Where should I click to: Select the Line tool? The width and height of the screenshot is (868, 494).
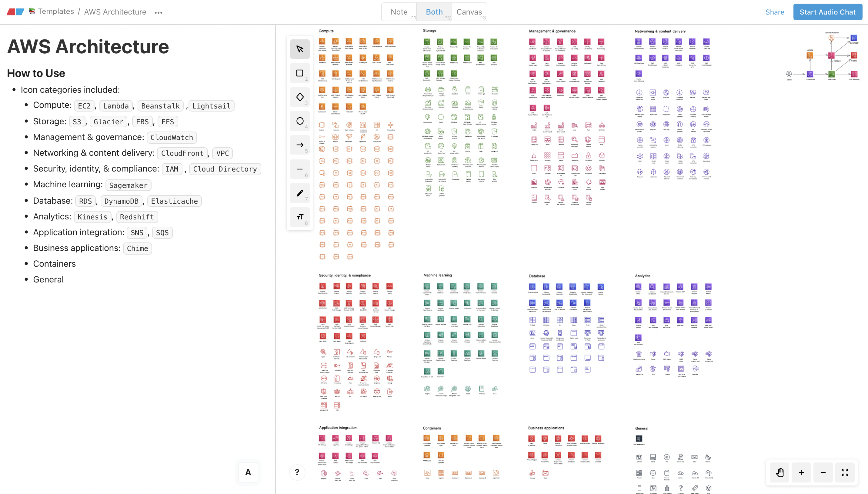(299, 169)
